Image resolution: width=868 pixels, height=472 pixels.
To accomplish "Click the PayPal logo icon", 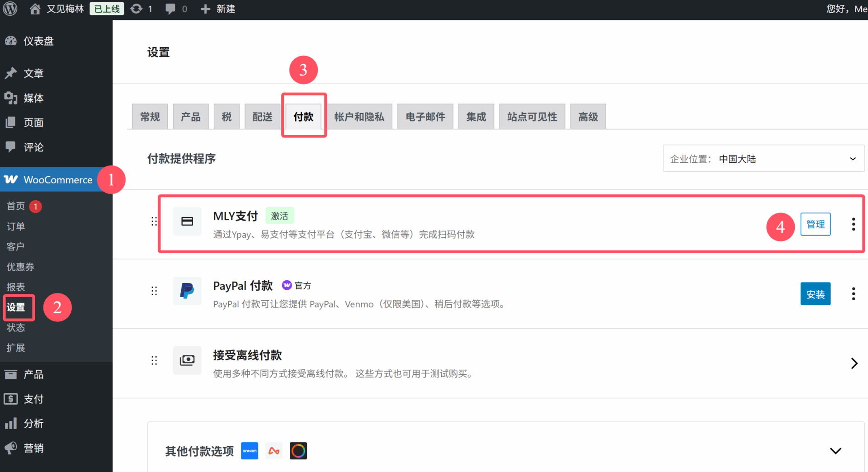I will 187,291.
